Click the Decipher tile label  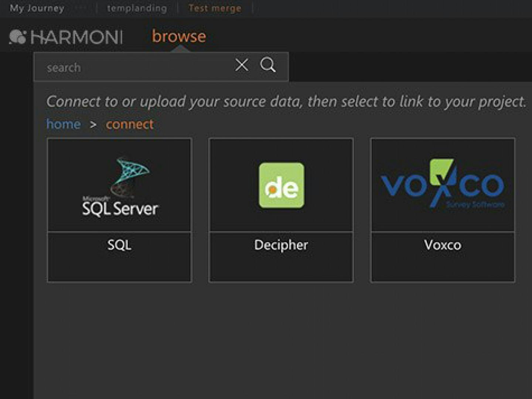click(281, 245)
